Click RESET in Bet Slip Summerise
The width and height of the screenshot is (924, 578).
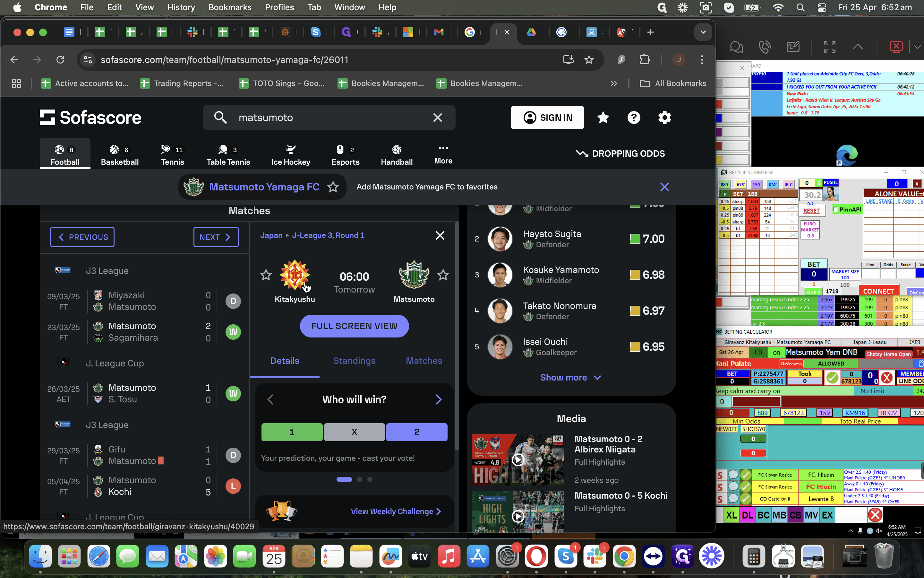pos(811,211)
